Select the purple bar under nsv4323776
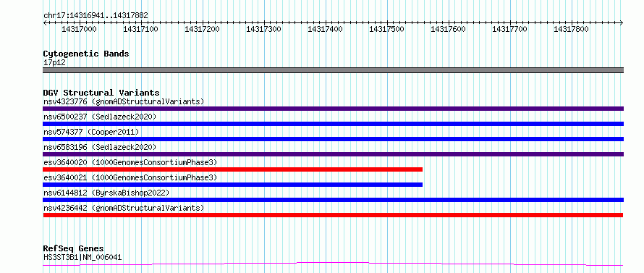Image resolution: width=644 pixels, height=273 pixels. (333, 109)
